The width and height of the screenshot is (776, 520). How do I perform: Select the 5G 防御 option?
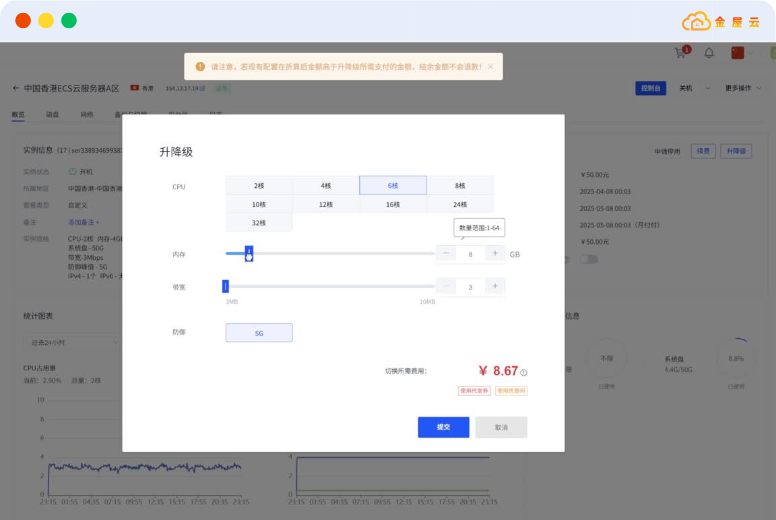[x=259, y=333]
